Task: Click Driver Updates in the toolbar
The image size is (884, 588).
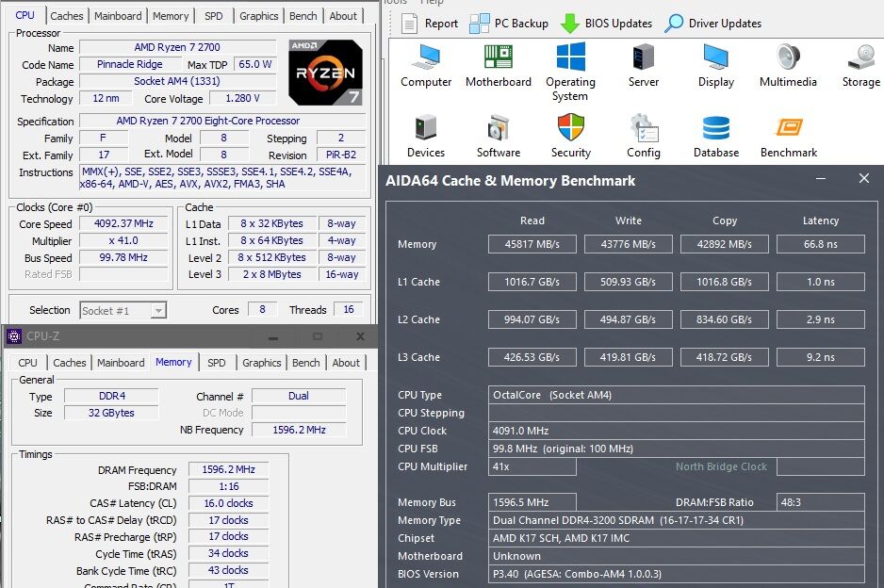Action: (x=712, y=24)
